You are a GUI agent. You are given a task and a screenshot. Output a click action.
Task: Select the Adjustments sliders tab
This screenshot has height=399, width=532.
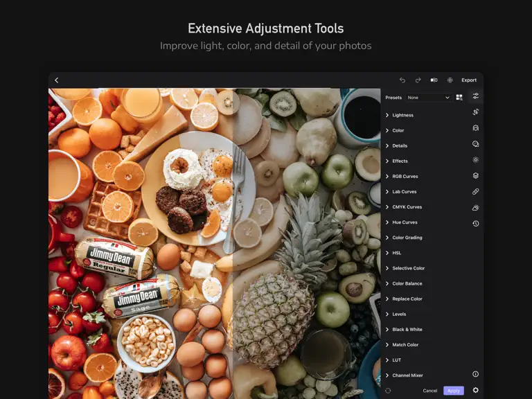click(x=476, y=96)
